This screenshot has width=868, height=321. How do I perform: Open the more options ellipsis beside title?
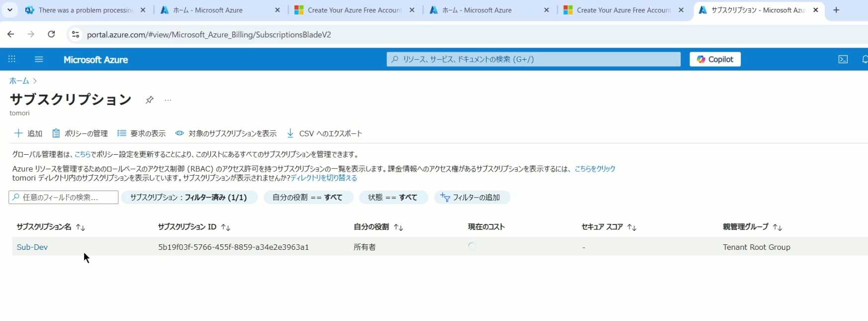click(x=168, y=100)
